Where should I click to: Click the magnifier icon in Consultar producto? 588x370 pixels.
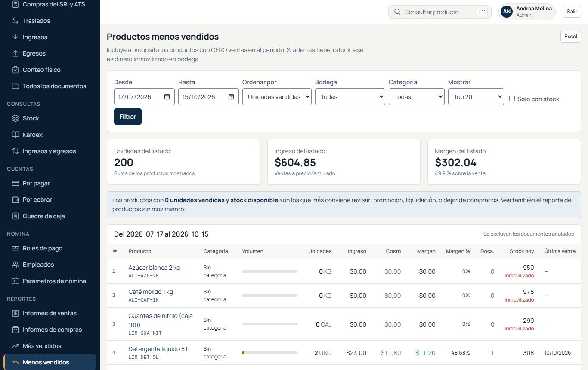[397, 12]
